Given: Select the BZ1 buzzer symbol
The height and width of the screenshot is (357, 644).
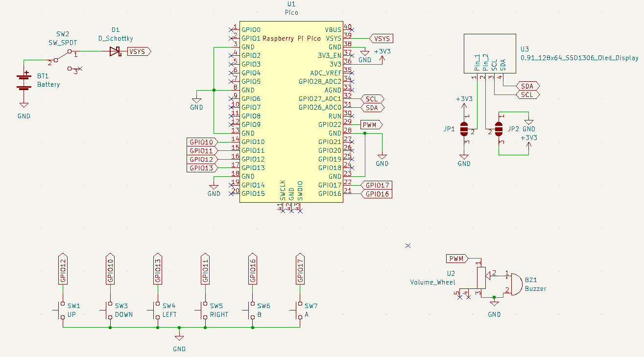Looking at the screenshot, I should pos(516,284).
